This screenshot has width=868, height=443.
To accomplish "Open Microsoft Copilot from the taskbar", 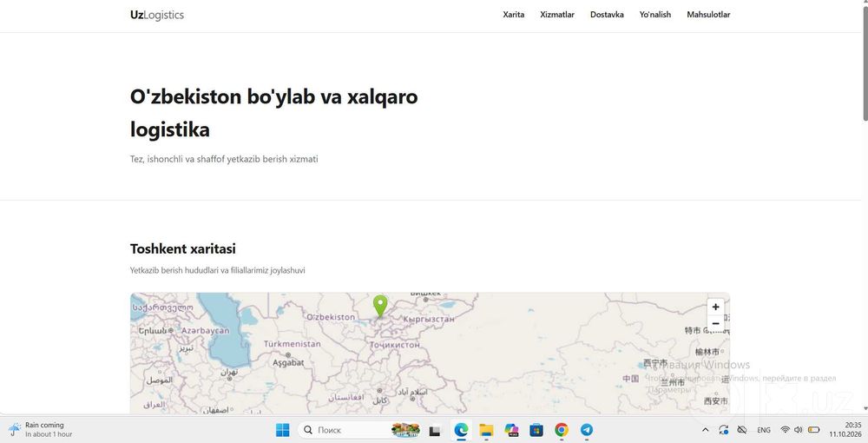I will 511,430.
